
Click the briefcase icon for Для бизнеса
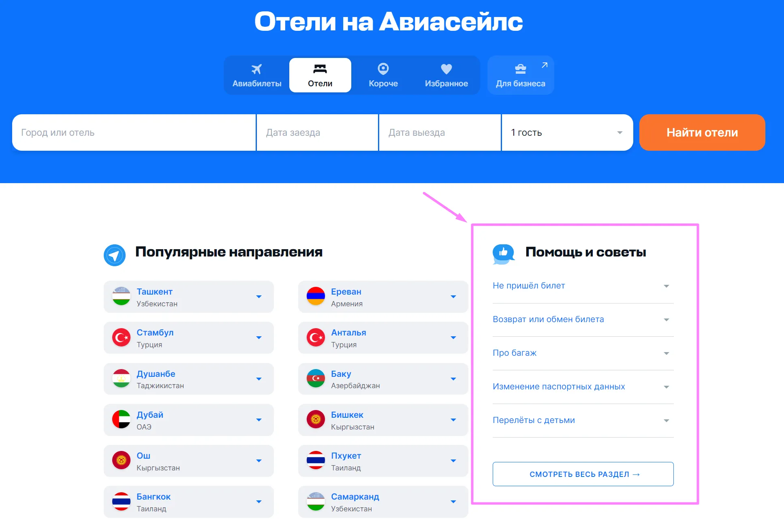(520, 69)
